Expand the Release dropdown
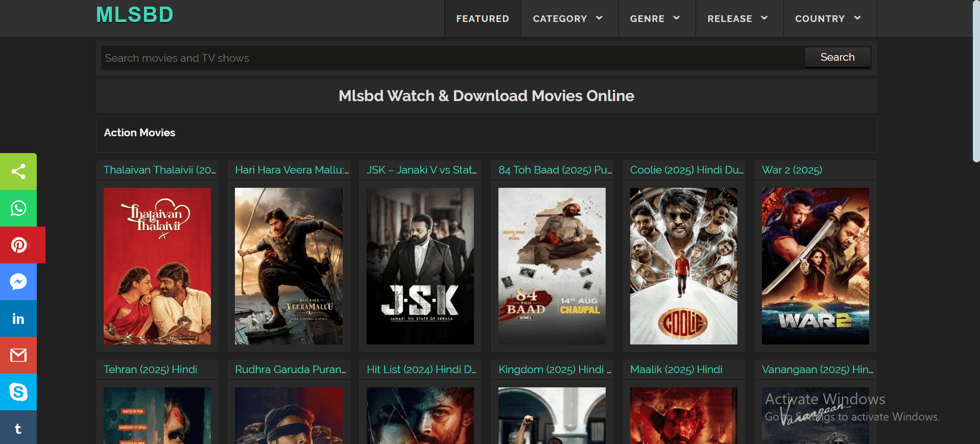The image size is (980, 444). click(737, 19)
